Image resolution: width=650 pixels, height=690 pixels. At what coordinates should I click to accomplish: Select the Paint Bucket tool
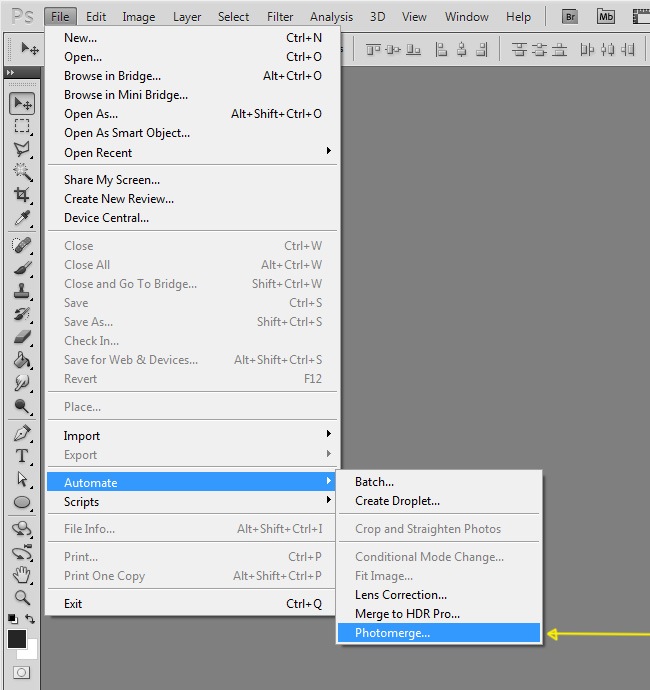pos(22,360)
